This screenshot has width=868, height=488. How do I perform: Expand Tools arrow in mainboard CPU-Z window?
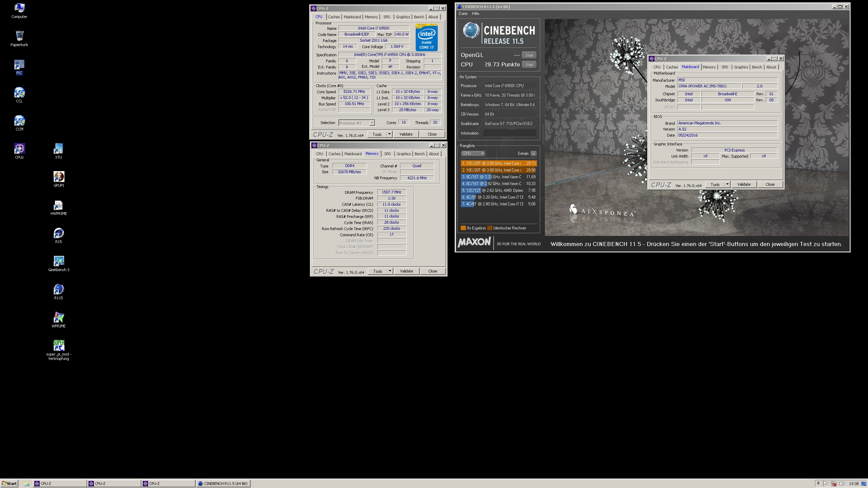(727, 184)
